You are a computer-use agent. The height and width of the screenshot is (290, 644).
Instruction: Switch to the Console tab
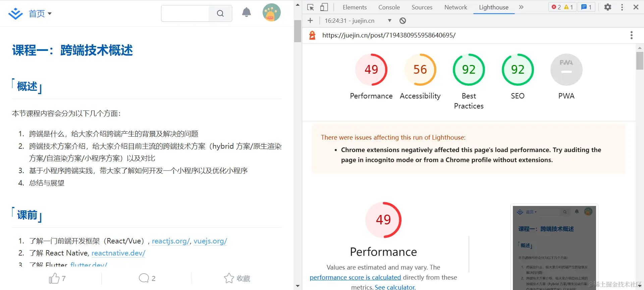pos(389,7)
